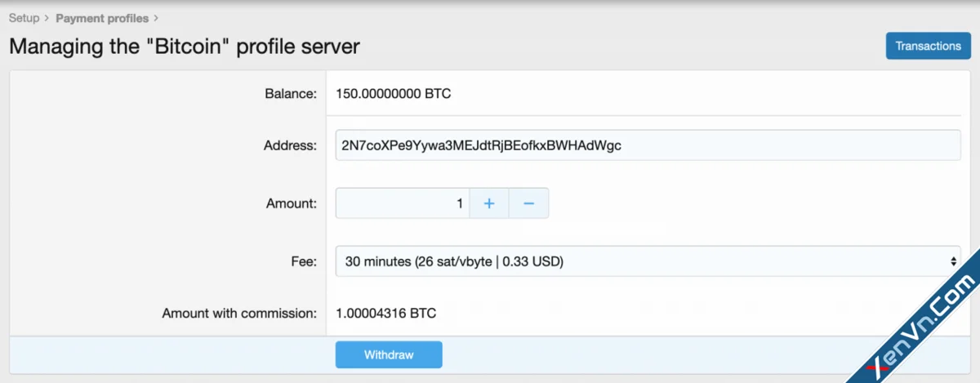The image size is (980, 383).
Task: Click the Fee select up-down arrows
Action: point(952,261)
